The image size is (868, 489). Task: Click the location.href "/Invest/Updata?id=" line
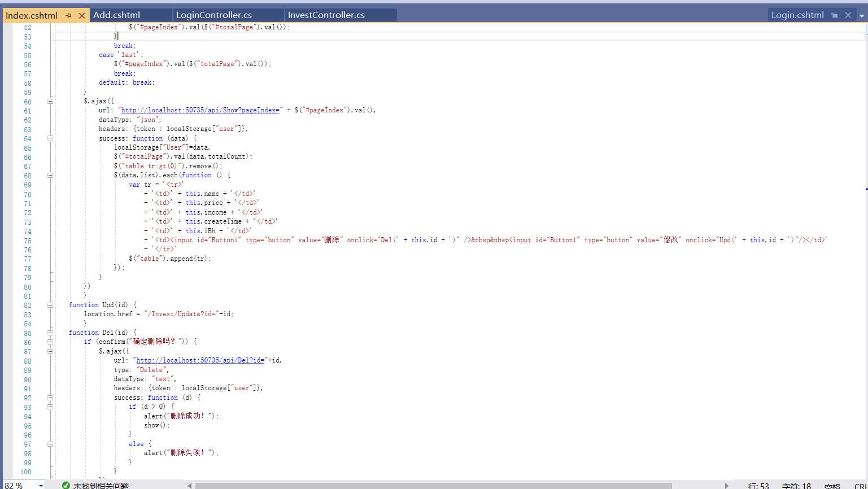[159, 314]
